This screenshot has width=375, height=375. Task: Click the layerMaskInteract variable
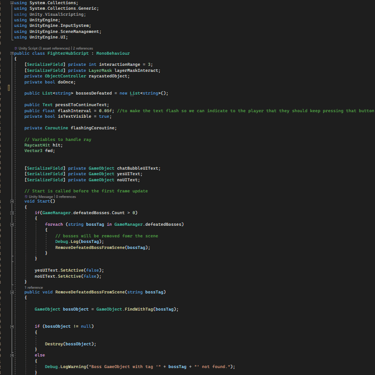136,71
